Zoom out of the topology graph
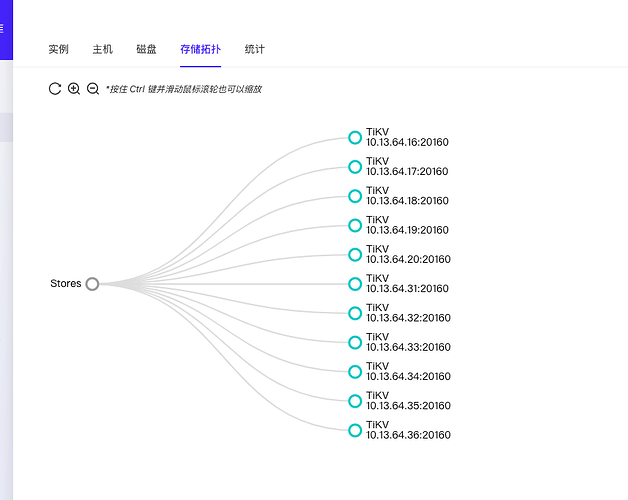This screenshot has height=500, width=628. point(93,89)
